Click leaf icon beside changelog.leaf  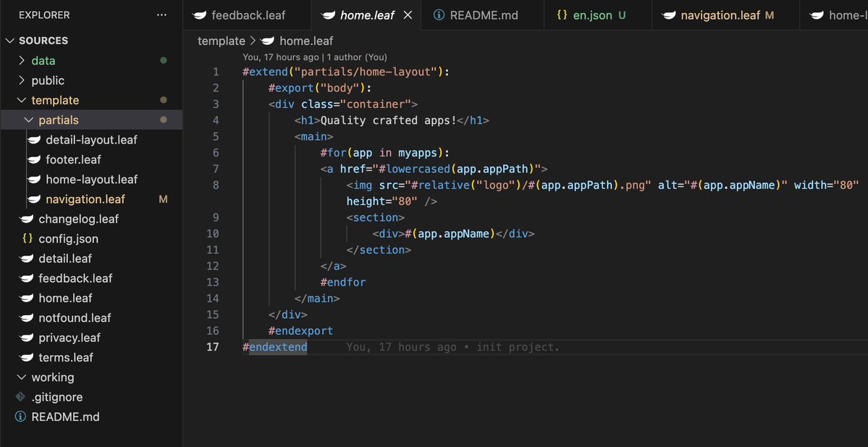27,219
